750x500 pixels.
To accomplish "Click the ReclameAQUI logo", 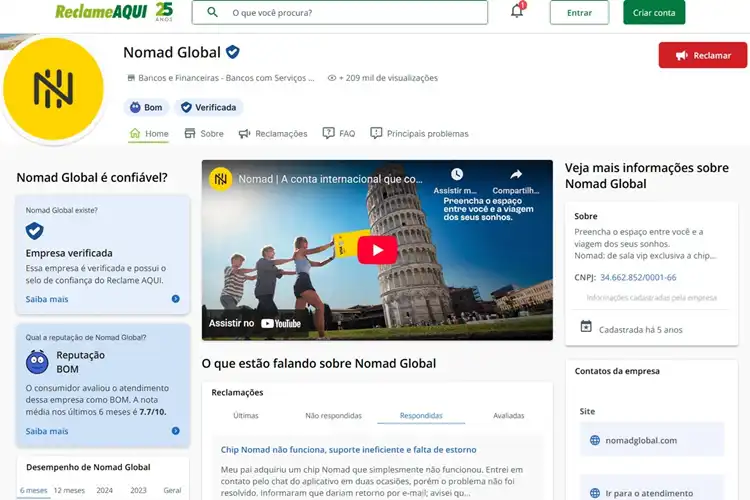I will pyautogui.click(x=101, y=12).
